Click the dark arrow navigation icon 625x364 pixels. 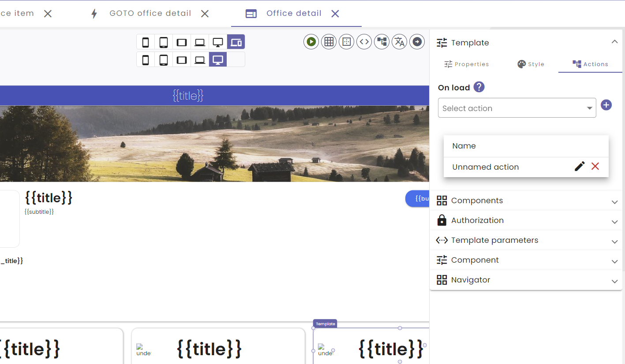coord(417,41)
